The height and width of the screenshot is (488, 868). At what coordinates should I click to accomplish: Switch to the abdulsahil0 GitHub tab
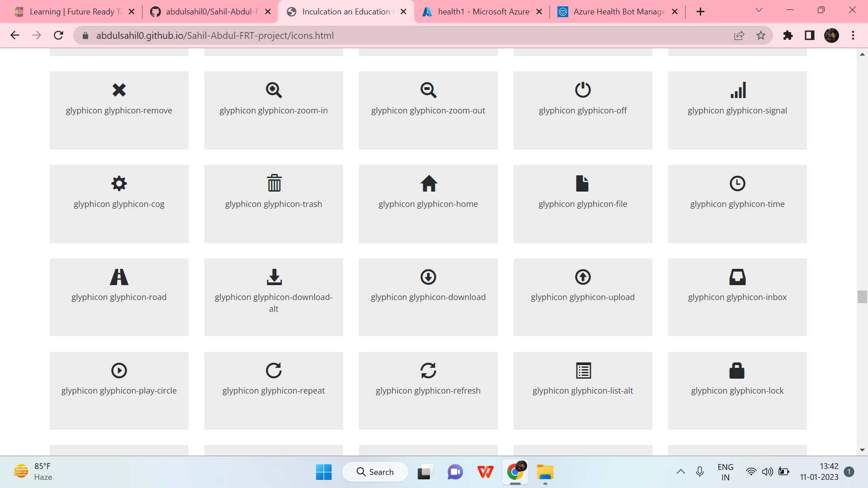pyautogui.click(x=209, y=11)
